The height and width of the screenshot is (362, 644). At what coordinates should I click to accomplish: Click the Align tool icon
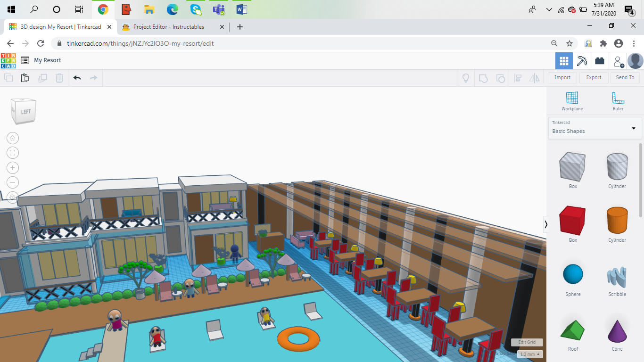518,78
